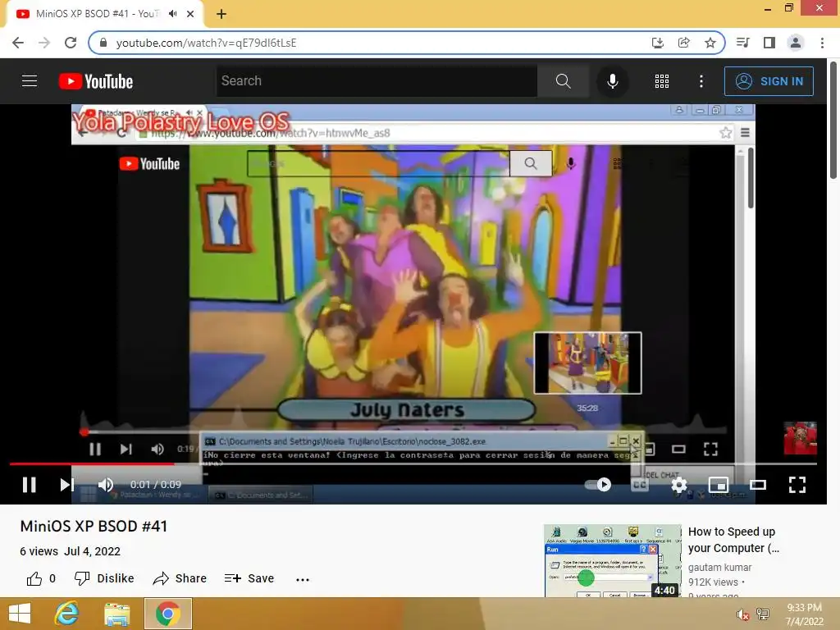Open Chrome side panel
The height and width of the screenshot is (630, 840).
pos(769,43)
